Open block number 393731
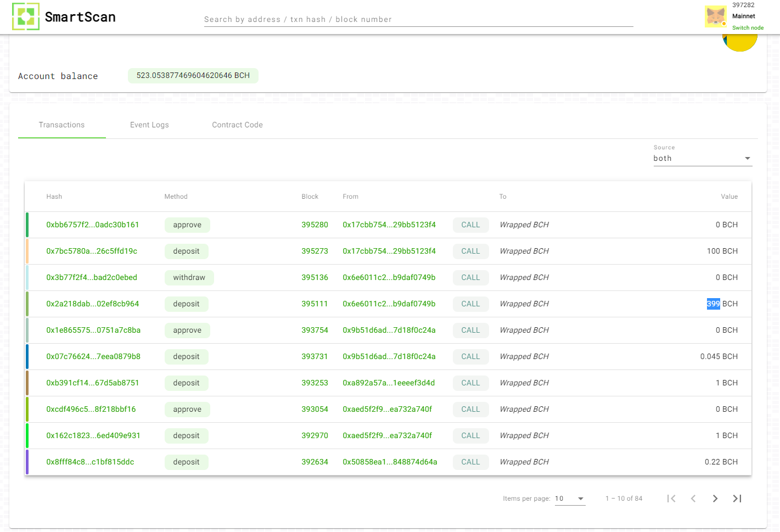 click(315, 357)
